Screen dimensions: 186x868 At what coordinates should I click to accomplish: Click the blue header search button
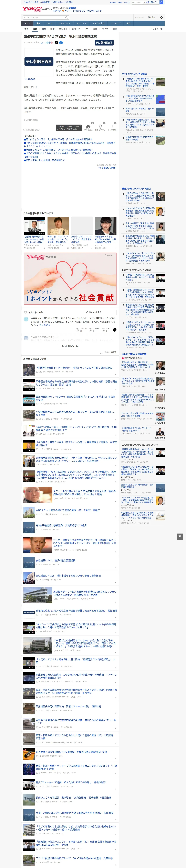tap(161, 2)
